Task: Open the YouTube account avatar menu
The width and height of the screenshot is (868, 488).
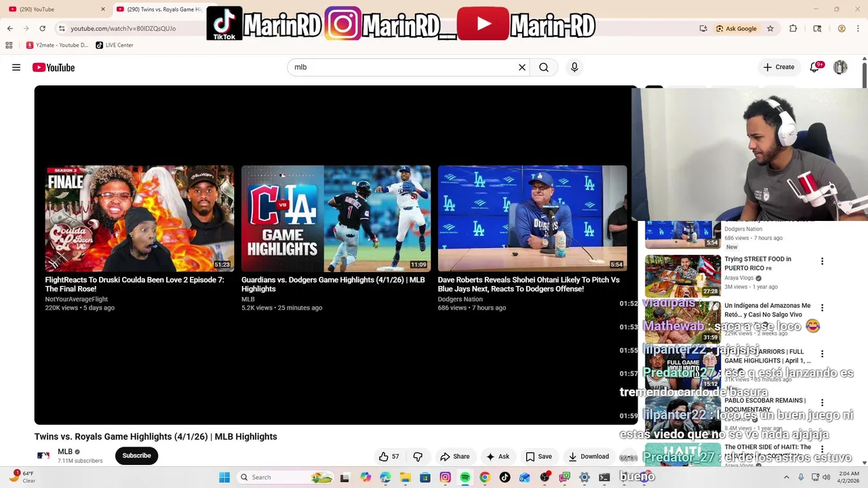Action: [840, 67]
